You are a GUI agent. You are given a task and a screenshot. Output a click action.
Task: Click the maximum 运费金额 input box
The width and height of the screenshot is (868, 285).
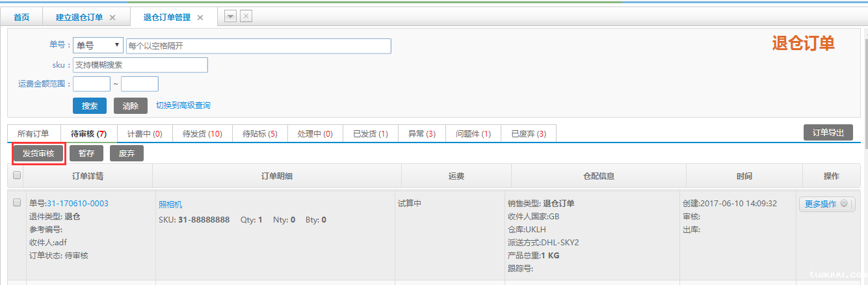pyautogui.click(x=140, y=84)
